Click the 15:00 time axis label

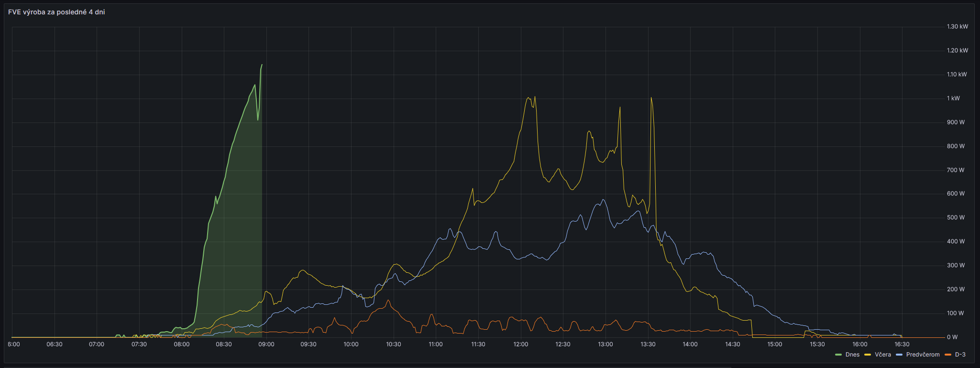tap(775, 345)
